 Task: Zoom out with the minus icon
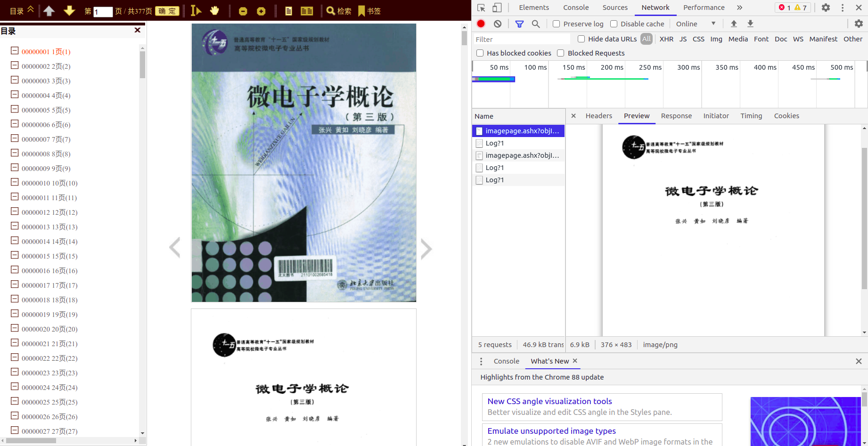pyautogui.click(x=243, y=11)
